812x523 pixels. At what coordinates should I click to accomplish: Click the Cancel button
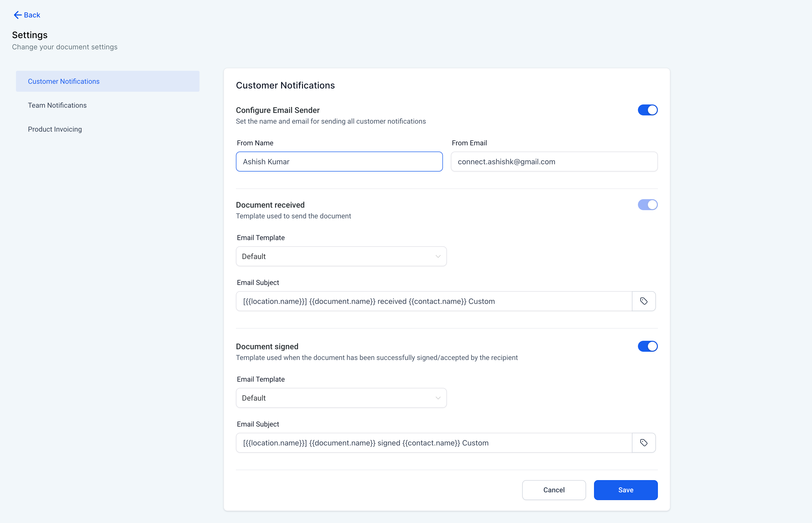(553, 490)
